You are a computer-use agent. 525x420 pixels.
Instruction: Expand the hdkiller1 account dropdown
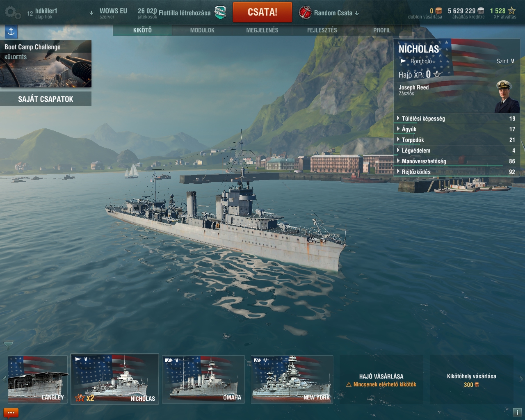[x=91, y=13]
